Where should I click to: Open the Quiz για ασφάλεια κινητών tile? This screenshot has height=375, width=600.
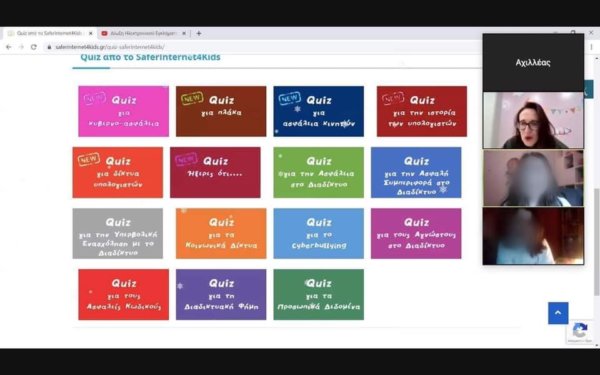(x=318, y=111)
